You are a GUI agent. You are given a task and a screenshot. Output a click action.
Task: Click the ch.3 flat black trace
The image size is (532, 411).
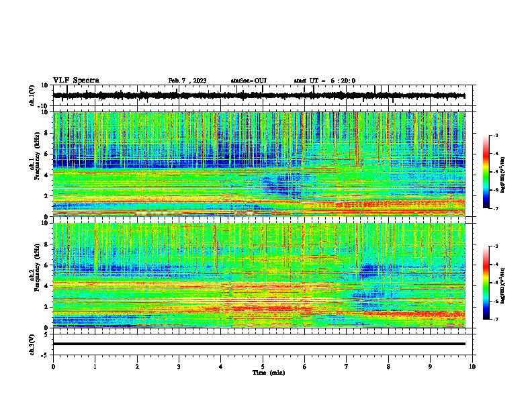pyautogui.click(x=259, y=344)
